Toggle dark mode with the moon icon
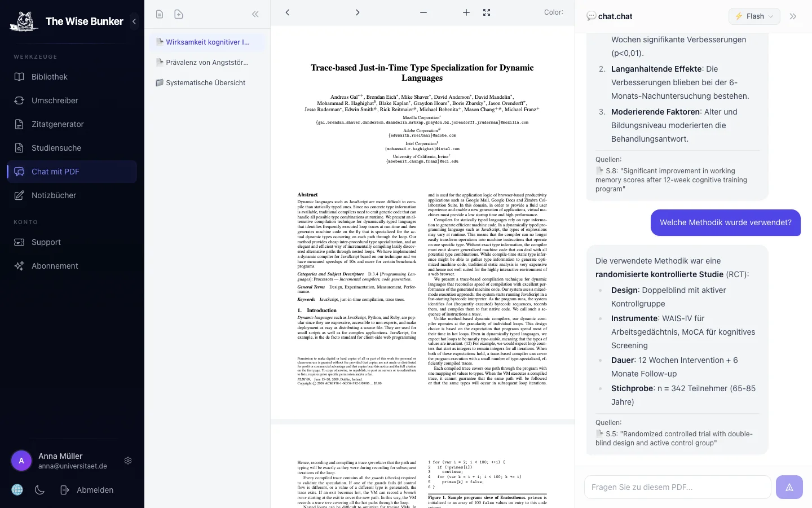 click(x=39, y=490)
